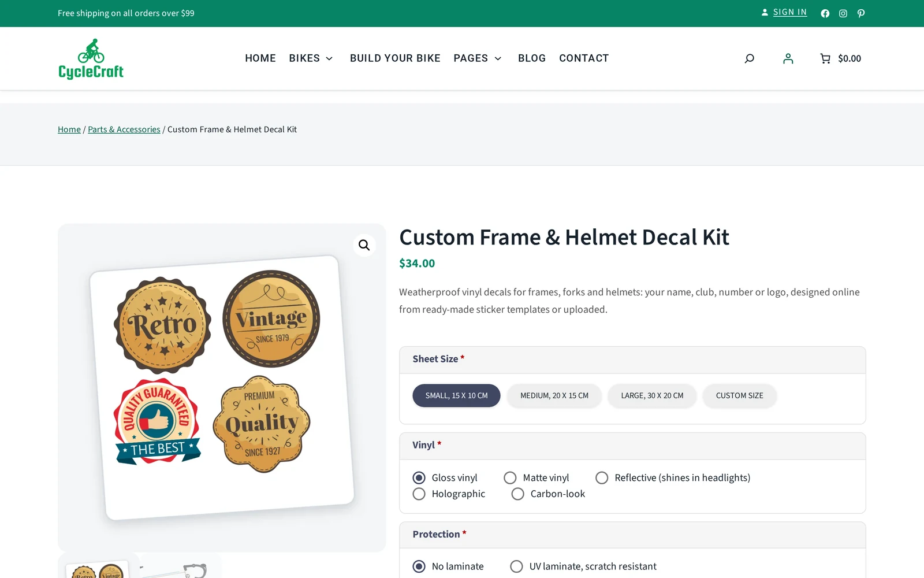Open the account user icon in navbar
924x578 pixels.
point(788,58)
